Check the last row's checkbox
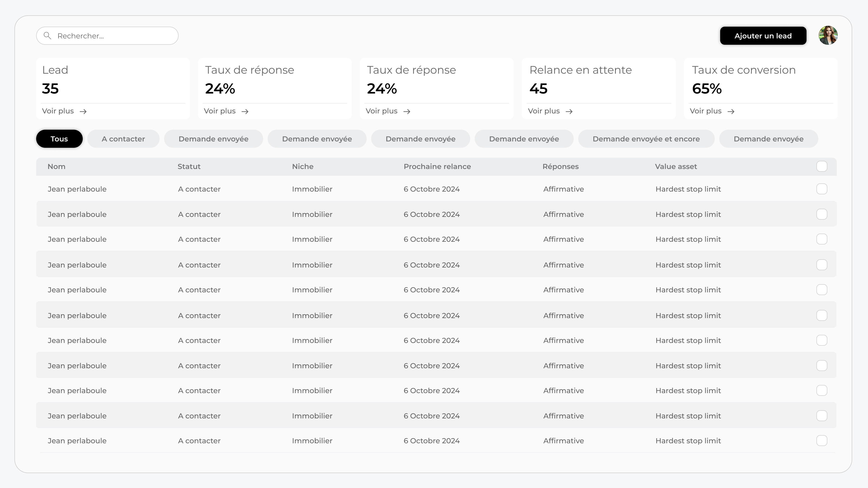Screen dimensions: 868x488 [x=821, y=441]
